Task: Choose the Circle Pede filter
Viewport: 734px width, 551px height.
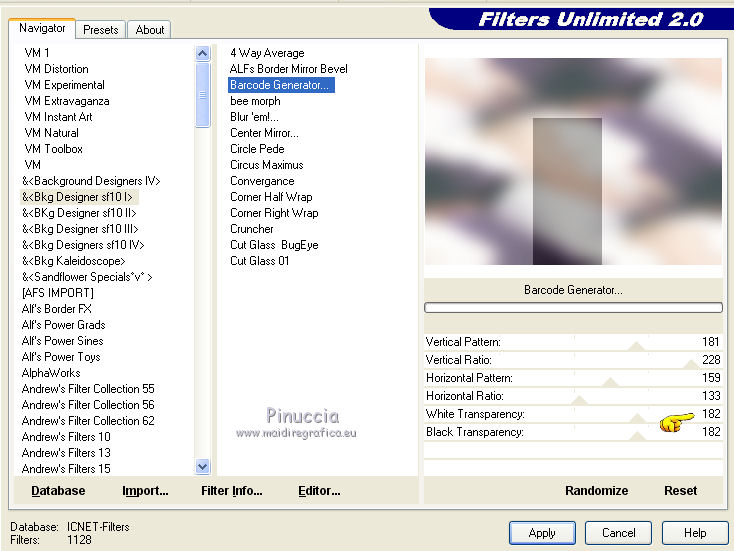Action: tap(257, 149)
